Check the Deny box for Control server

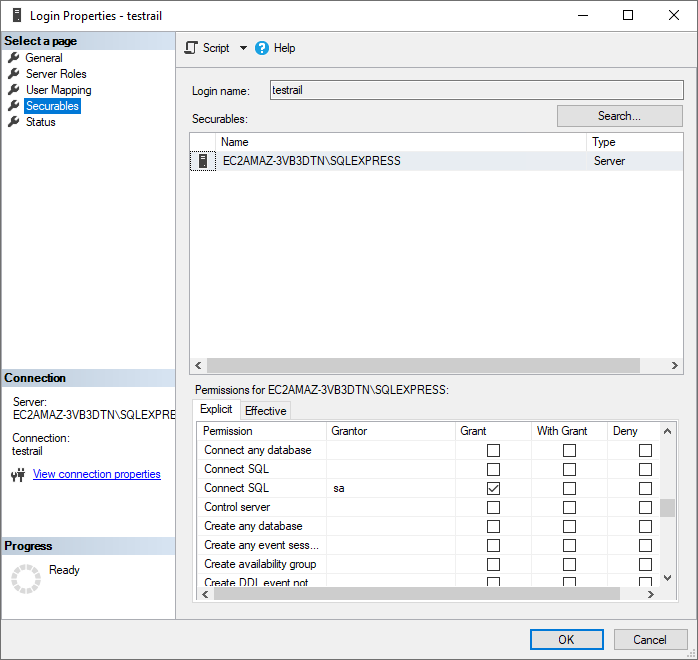click(645, 508)
